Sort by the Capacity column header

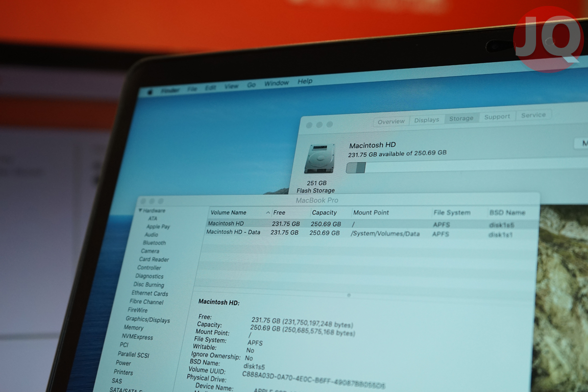pyautogui.click(x=331, y=213)
